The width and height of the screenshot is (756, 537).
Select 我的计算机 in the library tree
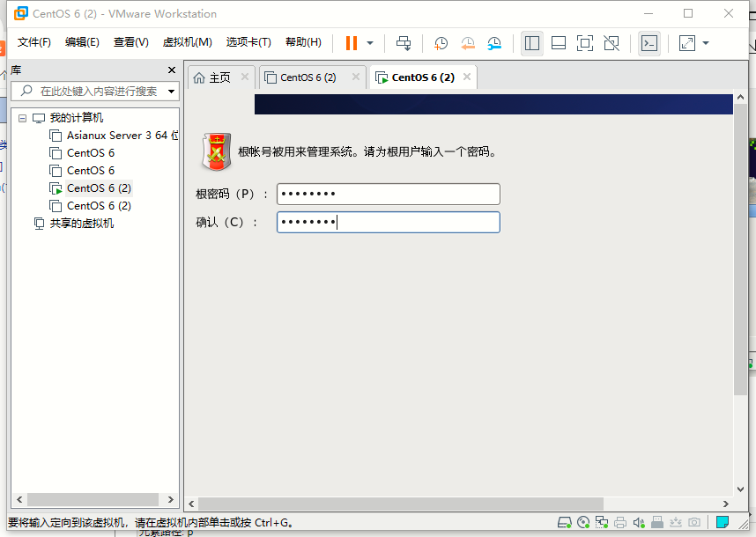point(76,118)
